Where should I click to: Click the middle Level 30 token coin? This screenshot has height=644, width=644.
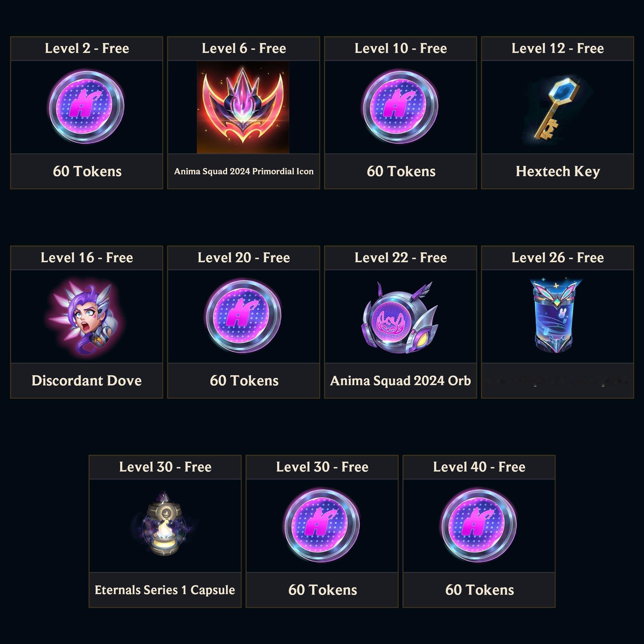click(x=322, y=525)
